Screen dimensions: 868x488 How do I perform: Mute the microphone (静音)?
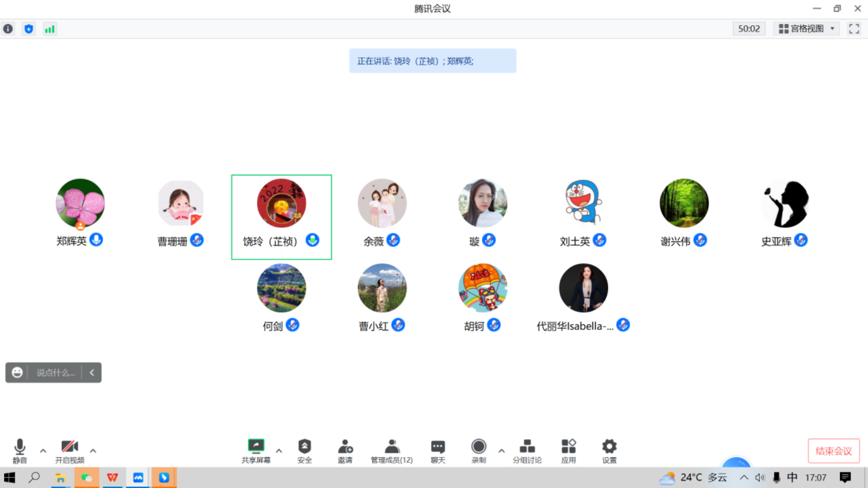(x=20, y=450)
